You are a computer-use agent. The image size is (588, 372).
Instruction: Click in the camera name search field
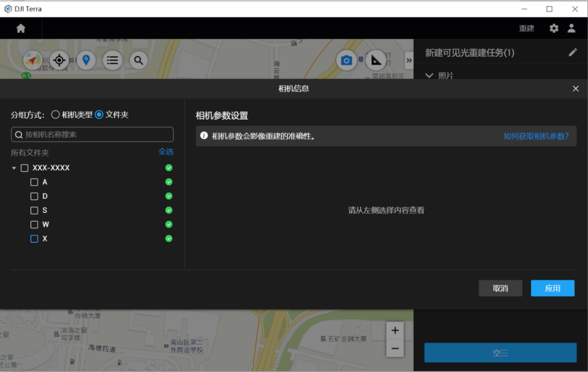pos(93,135)
